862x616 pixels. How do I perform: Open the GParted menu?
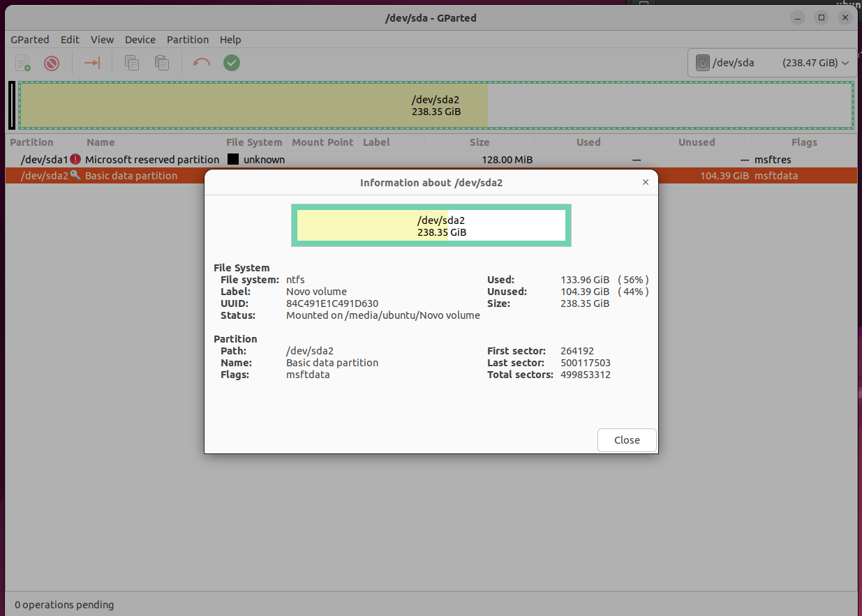[x=29, y=40]
